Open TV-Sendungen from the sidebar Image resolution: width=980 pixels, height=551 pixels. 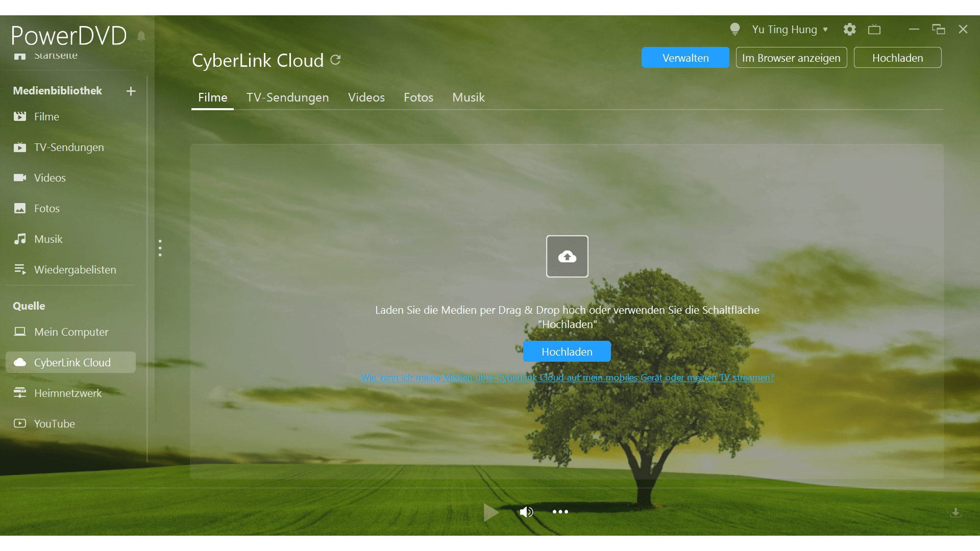(x=68, y=147)
